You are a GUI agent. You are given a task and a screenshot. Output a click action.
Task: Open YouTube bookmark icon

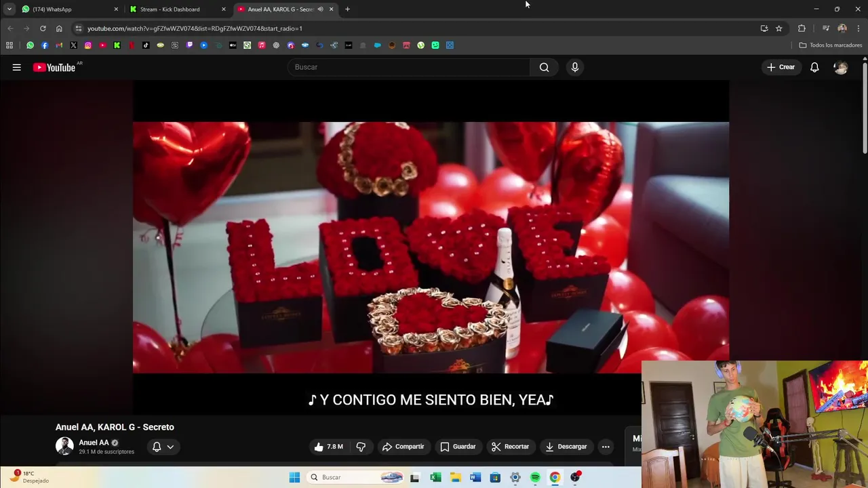[102, 45]
